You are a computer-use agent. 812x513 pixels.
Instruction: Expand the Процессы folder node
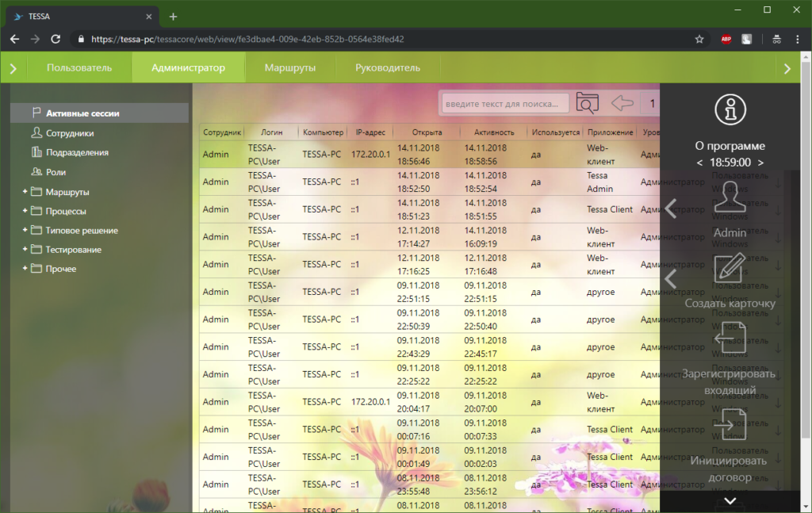click(25, 212)
